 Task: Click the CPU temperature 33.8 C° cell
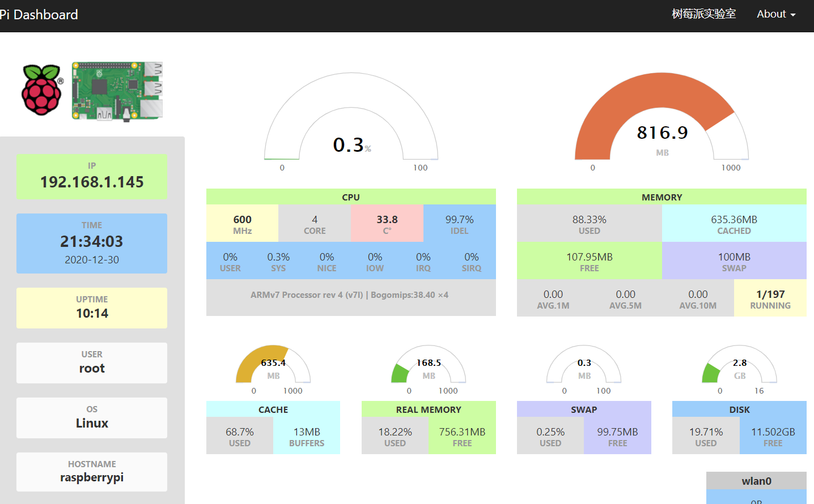coord(387,224)
